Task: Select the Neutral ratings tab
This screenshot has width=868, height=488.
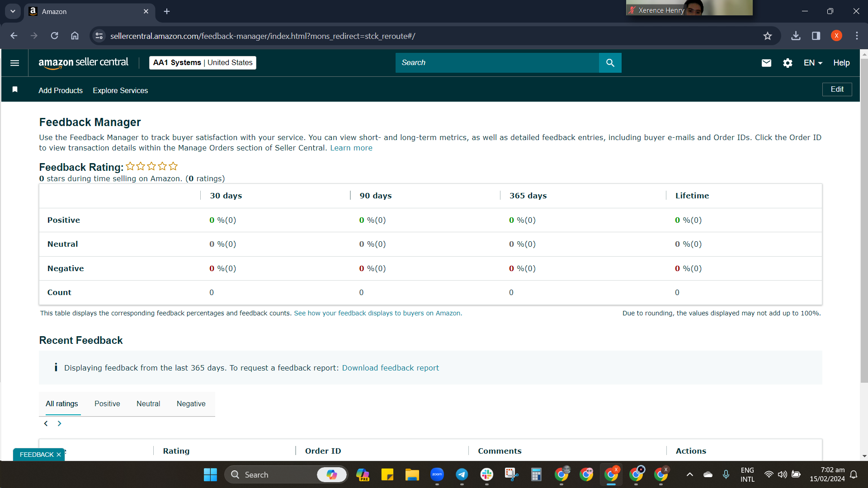Action: click(148, 404)
